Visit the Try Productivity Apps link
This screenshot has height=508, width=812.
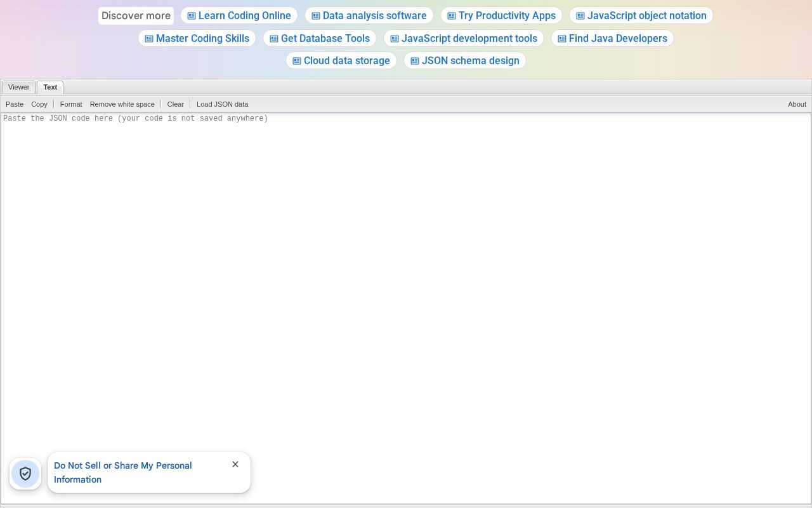(x=501, y=15)
